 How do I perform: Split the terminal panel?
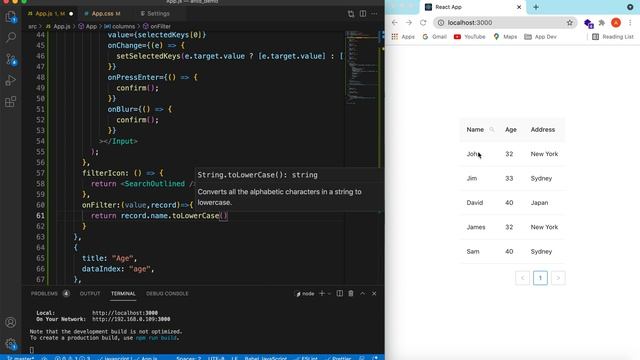coord(340,293)
